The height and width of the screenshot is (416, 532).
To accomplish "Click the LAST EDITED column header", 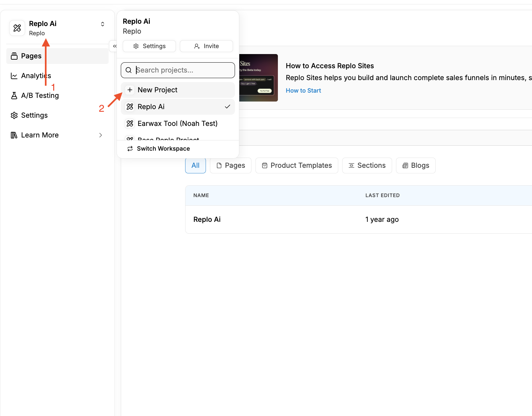I will (382, 195).
